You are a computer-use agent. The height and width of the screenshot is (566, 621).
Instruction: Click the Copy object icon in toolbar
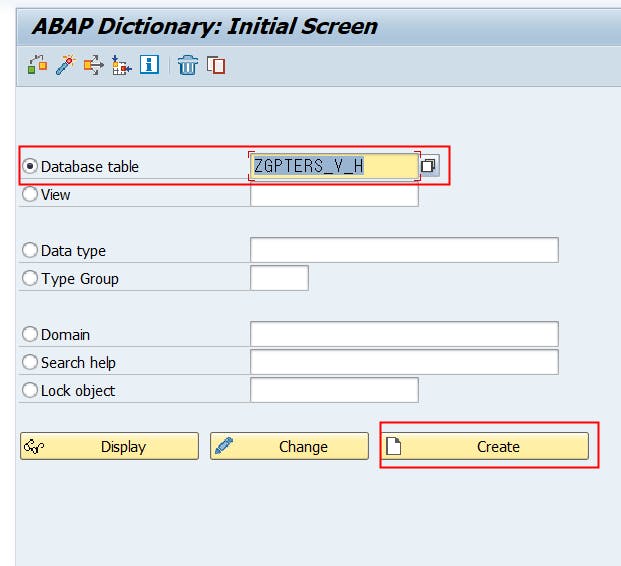point(215,66)
